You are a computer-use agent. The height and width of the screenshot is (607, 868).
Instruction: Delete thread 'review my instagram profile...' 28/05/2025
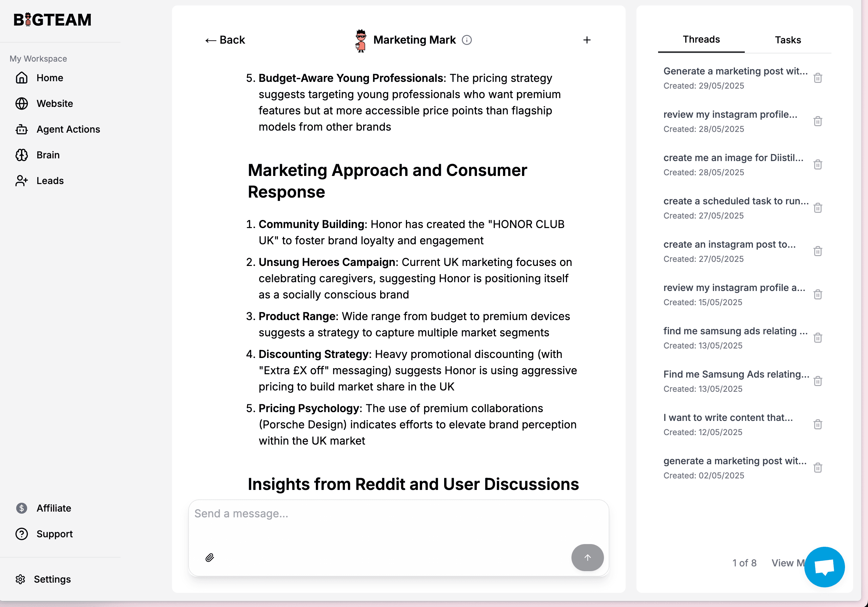[818, 121]
